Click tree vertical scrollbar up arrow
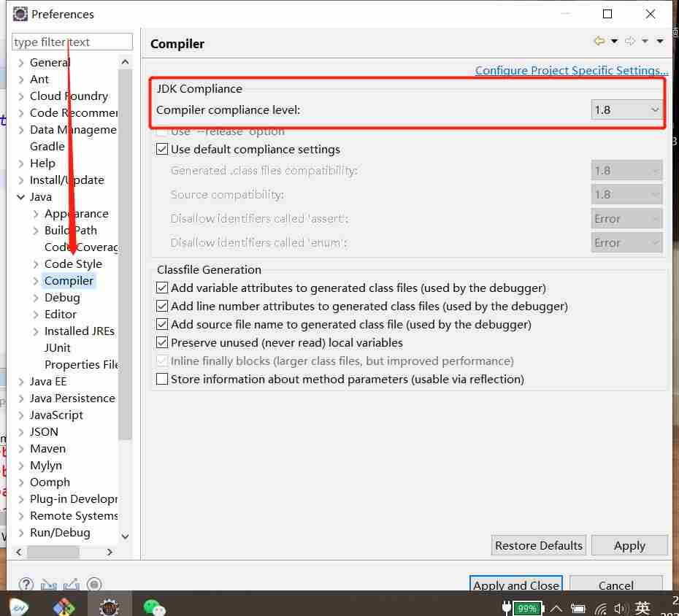This screenshot has height=616, width=679. [125, 62]
